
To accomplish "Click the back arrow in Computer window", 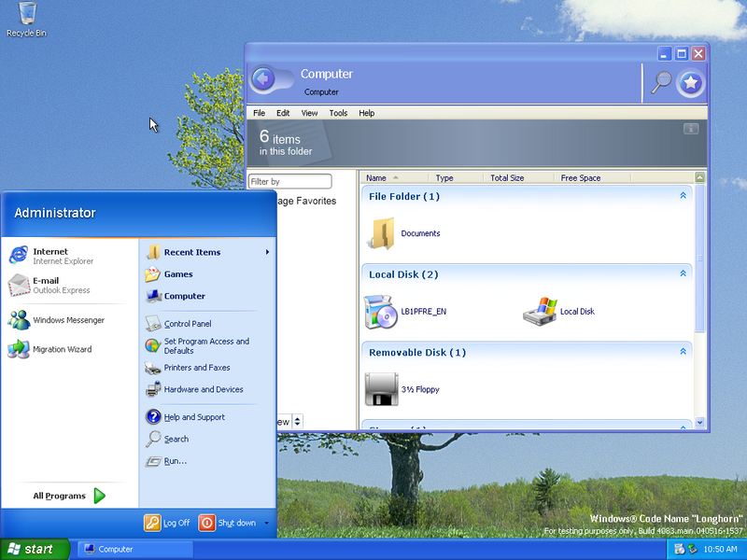I will (262, 79).
